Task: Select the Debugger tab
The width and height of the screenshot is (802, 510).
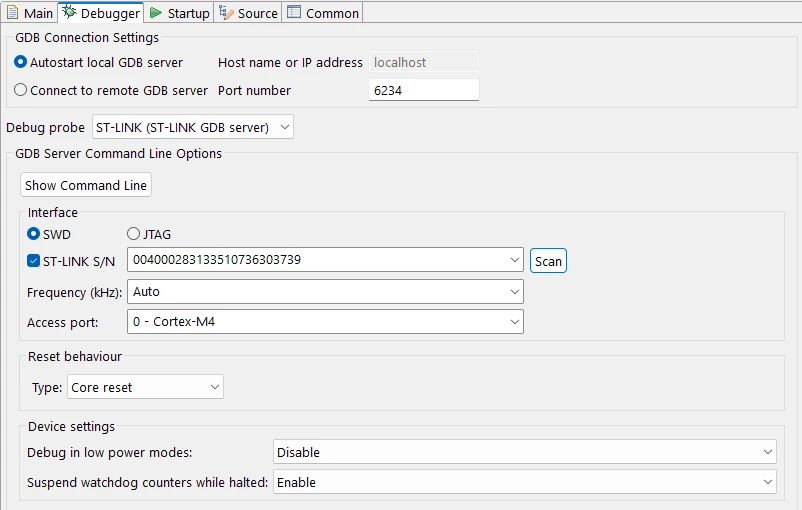Action: [101, 13]
